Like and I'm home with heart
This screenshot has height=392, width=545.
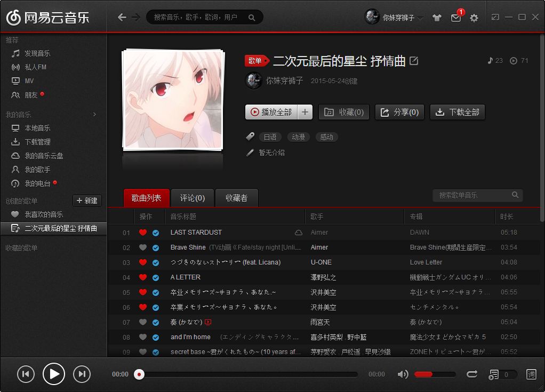(143, 337)
